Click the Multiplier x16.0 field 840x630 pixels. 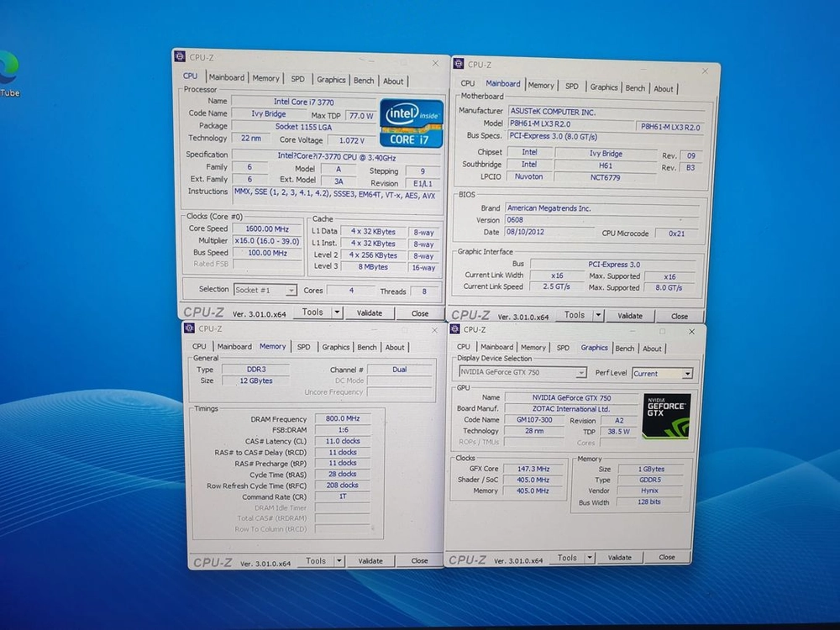tap(267, 241)
